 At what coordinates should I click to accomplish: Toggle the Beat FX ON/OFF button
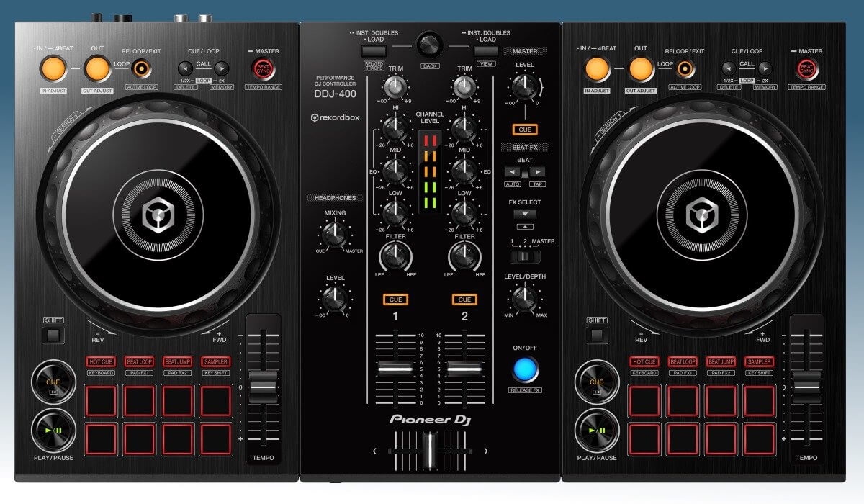coord(525,369)
